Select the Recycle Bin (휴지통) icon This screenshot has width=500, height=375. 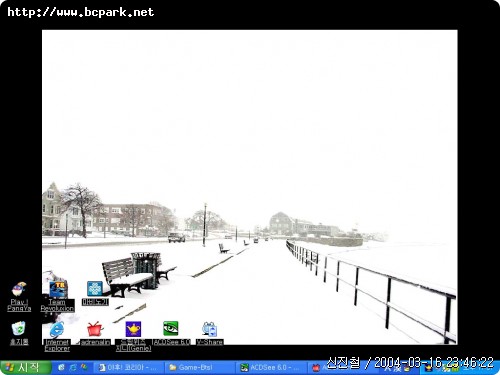(x=19, y=333)
